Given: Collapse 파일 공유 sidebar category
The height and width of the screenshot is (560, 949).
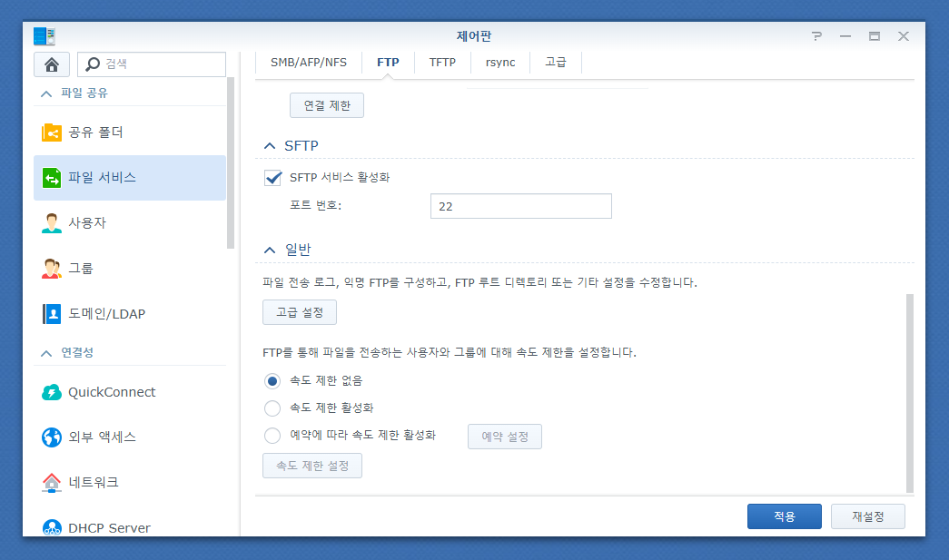Looking at the screenshot, I should pos(46,93).
